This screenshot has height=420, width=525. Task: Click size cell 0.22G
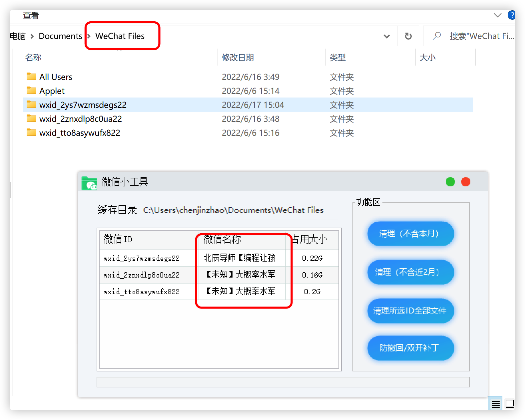(312, 258)
